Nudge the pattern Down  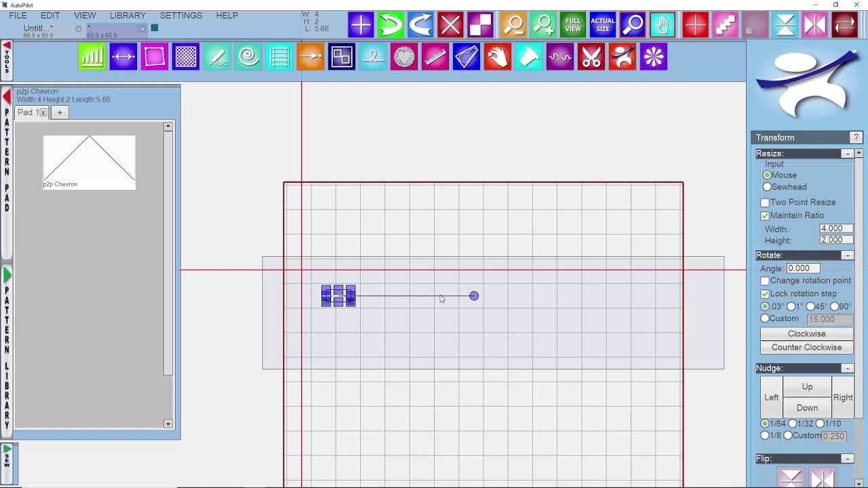click(807, 408)
